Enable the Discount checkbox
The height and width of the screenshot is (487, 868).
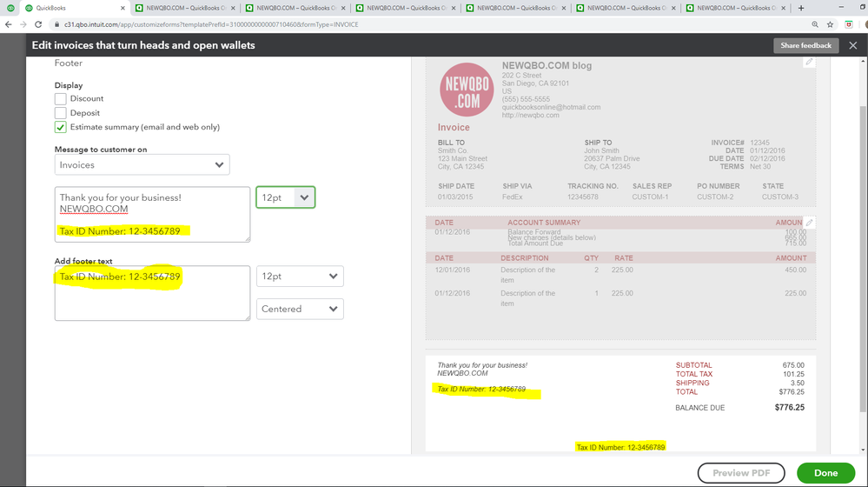60,98
